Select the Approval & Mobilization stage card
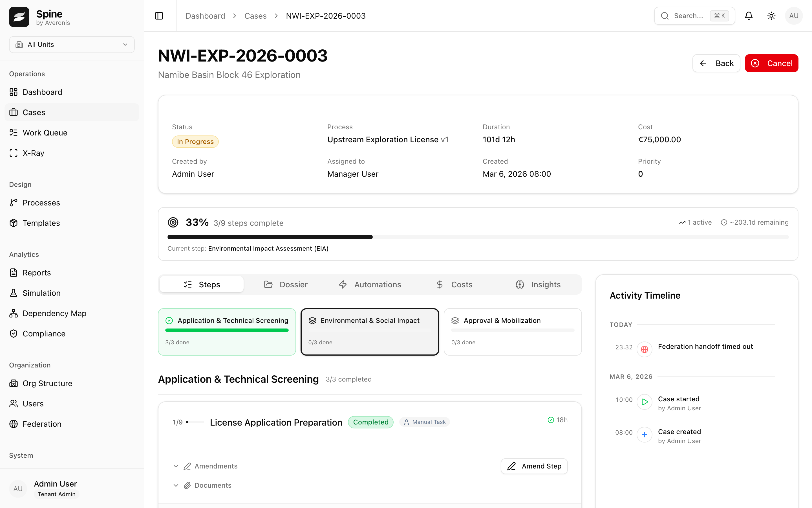The width and height of the screenshot is (812, 508). click(513, 332)
